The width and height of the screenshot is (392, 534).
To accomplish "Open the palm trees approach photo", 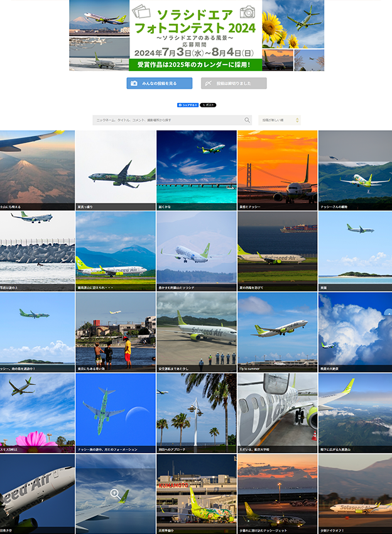I will click(197, 413).
